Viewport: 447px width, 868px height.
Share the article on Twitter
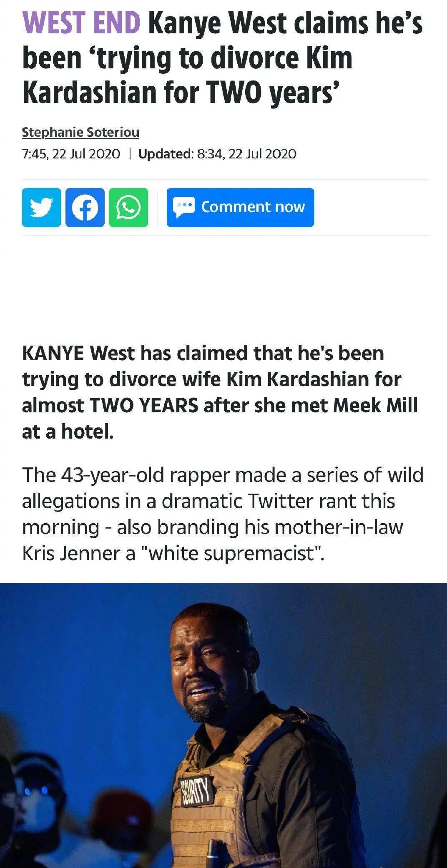pos(41,207)
